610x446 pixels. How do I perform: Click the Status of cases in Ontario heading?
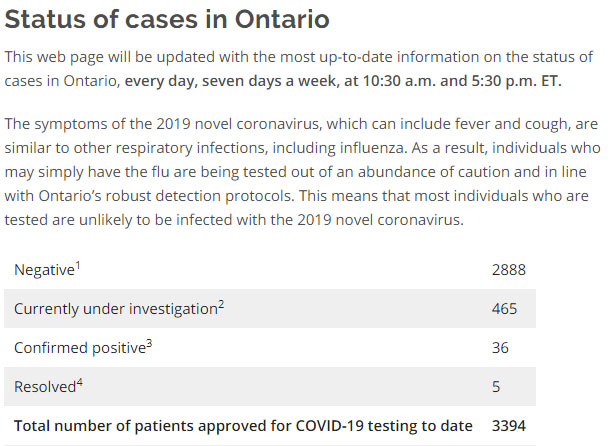point(166,19)
